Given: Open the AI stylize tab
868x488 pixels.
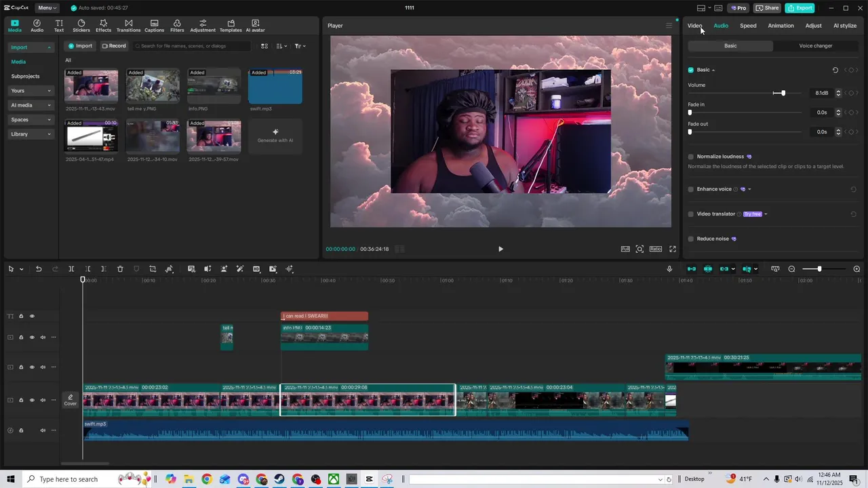Looking at the screenshot, I should click(845, 26).
